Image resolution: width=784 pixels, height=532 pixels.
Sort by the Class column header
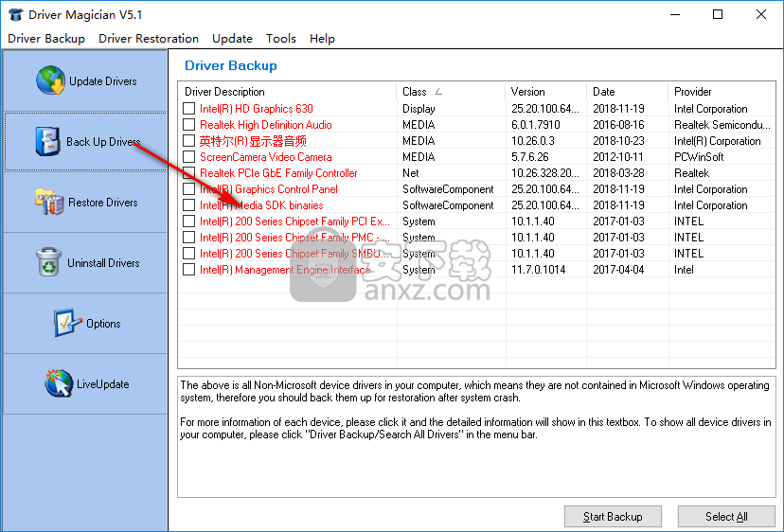click(451, 92)
